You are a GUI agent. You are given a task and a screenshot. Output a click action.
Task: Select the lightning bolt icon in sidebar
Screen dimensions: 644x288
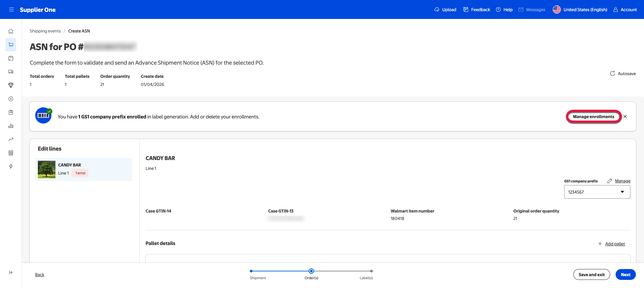11,167
